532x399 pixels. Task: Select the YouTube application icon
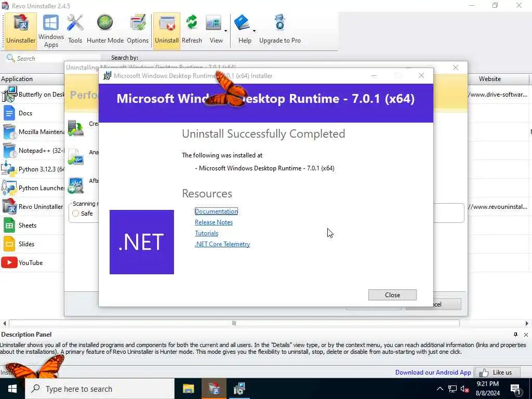click(x=9, y=262)
